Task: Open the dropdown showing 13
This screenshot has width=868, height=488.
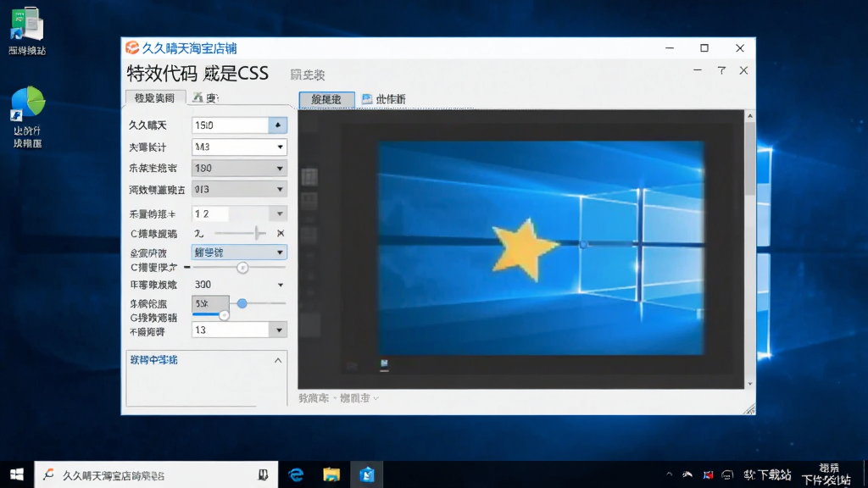Action: (x=239, y=330)
